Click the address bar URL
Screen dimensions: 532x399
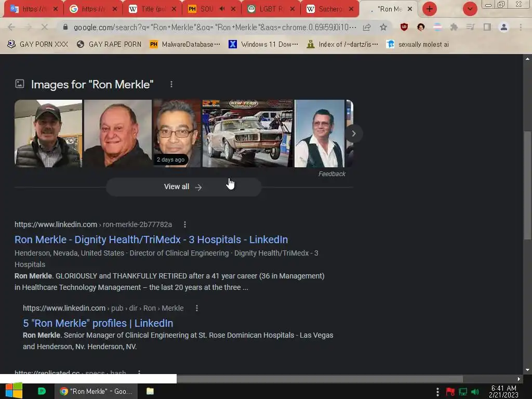pyautogui.click(x=215, y=27)
